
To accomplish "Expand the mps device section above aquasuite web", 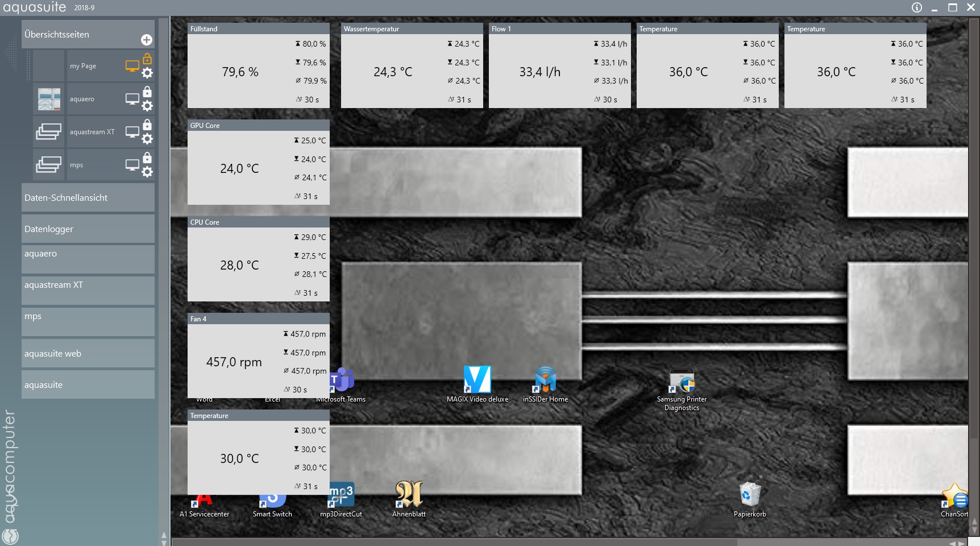I will (x=88, y=322).
